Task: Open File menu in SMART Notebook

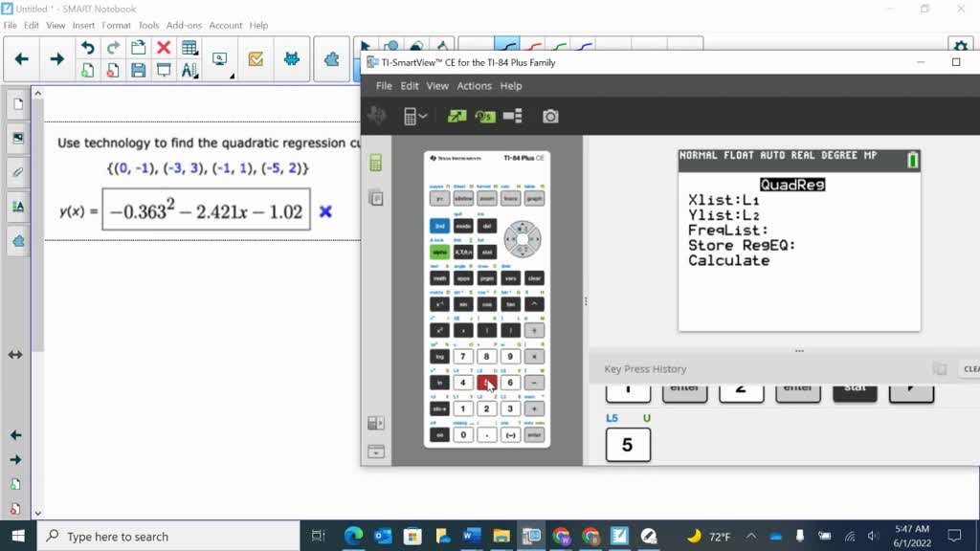Action: click(10, 26)
